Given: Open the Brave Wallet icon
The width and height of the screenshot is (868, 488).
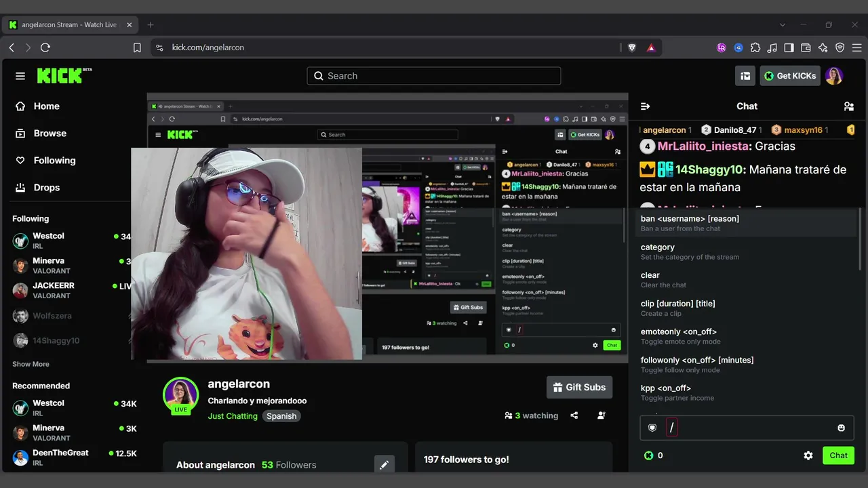Looking at the screenshot, I should point(806,47).
